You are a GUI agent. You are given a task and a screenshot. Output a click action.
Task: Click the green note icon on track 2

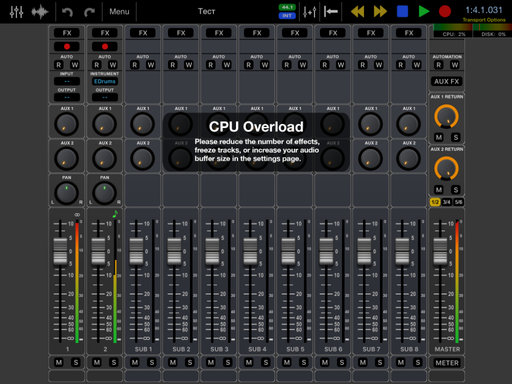(x=115, y=214)
